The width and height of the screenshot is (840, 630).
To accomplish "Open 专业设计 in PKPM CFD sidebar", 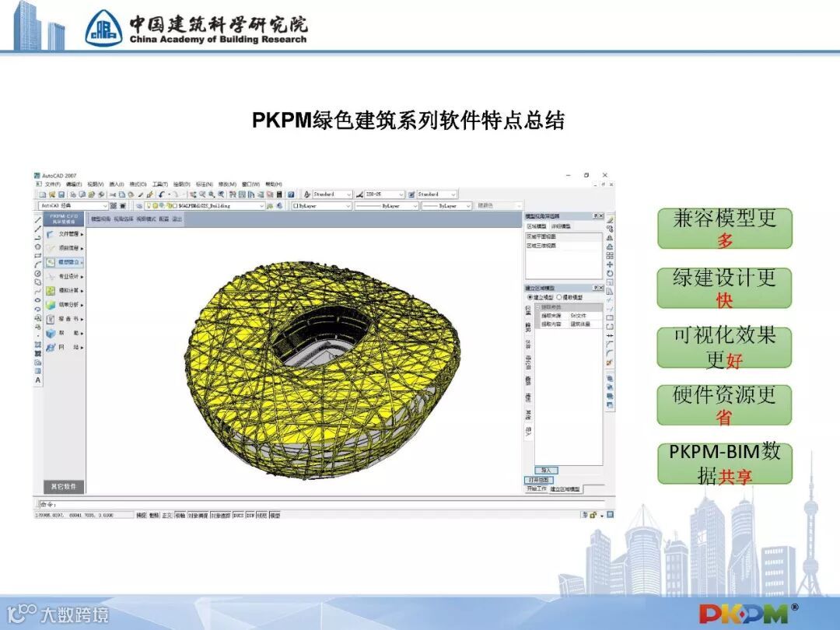I will coord(65,276).
